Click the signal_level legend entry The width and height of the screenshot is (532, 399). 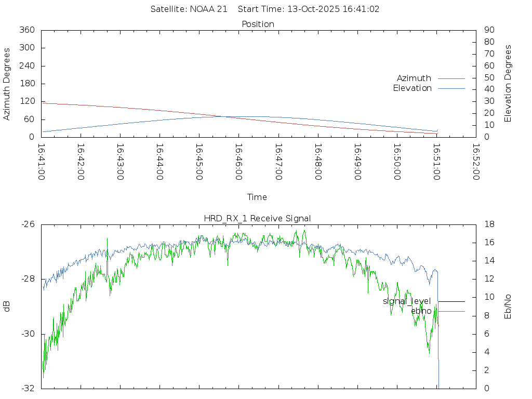click(x=407, y=301)
